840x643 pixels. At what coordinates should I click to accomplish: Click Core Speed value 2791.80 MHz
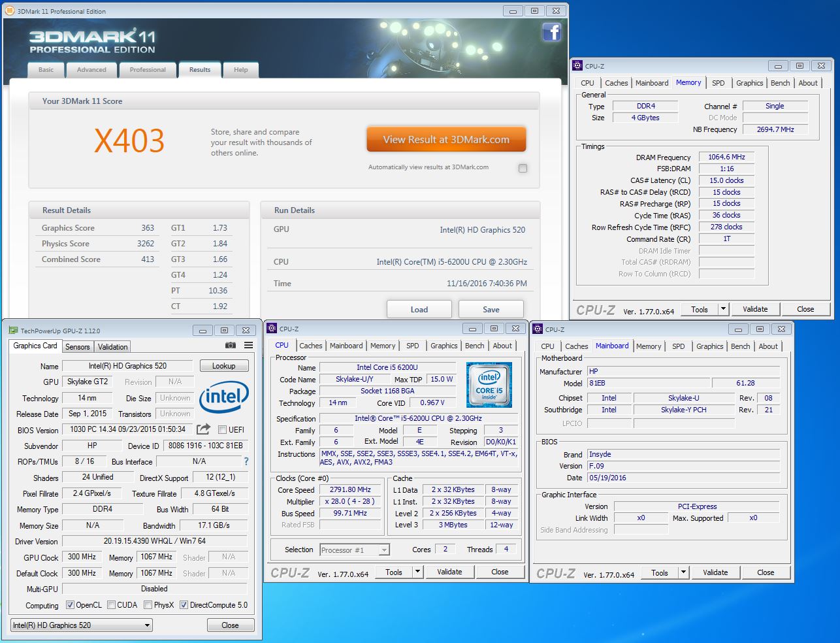[351, 489]
